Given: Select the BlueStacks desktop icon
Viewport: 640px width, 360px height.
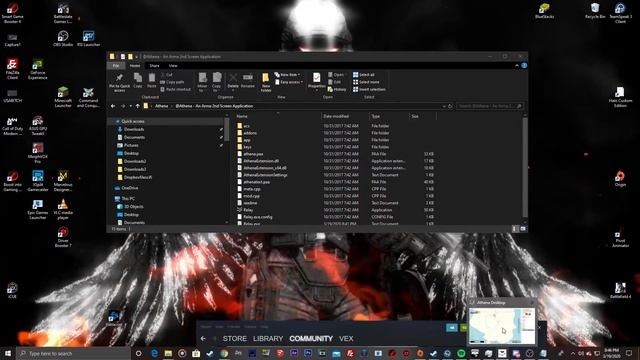Looking at the screenshot, I should pyautogui.click(x=544, y=11).
